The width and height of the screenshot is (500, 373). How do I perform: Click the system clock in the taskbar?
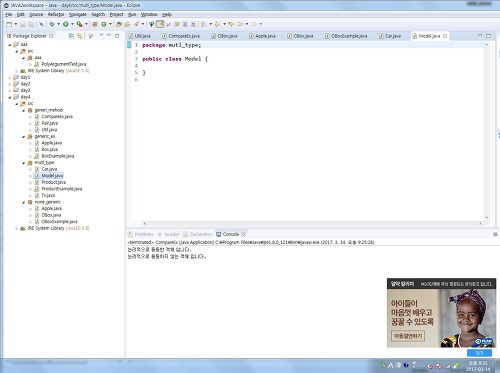pyautogui.click(x=478, y=366)
